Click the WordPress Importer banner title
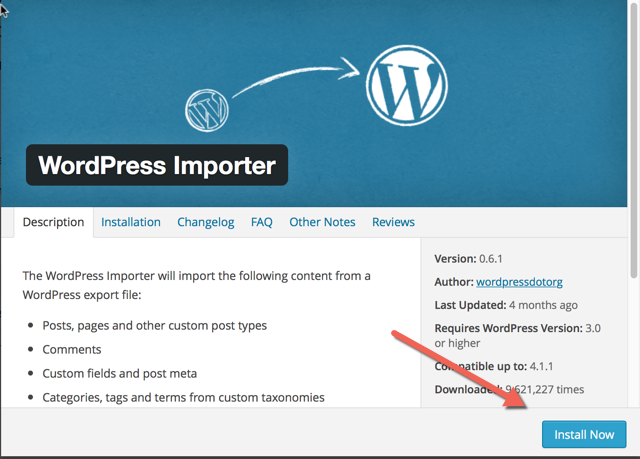Viewport: 640px width, 459px height. click(157, 165)
